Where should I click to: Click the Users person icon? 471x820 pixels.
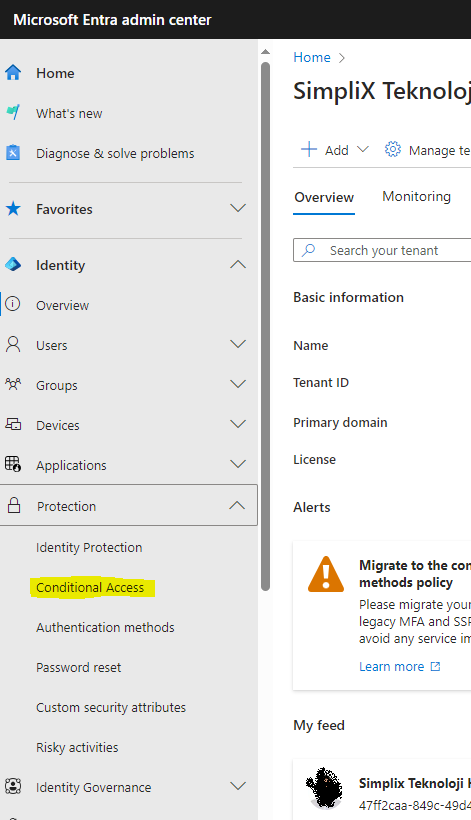click(x=13, y=345)
